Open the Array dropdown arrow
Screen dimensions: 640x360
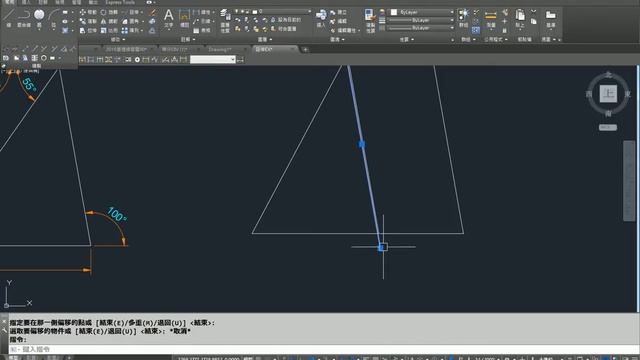pos(142,30)
